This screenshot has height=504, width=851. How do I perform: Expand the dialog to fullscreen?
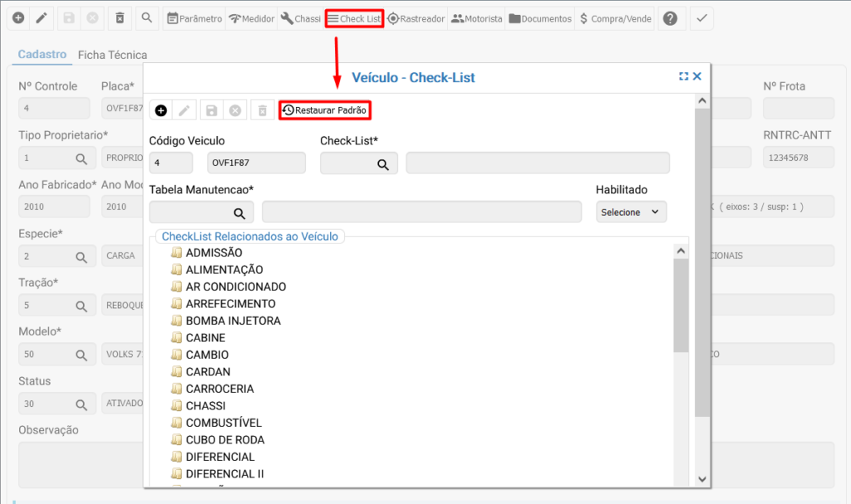tap(683, 76)
